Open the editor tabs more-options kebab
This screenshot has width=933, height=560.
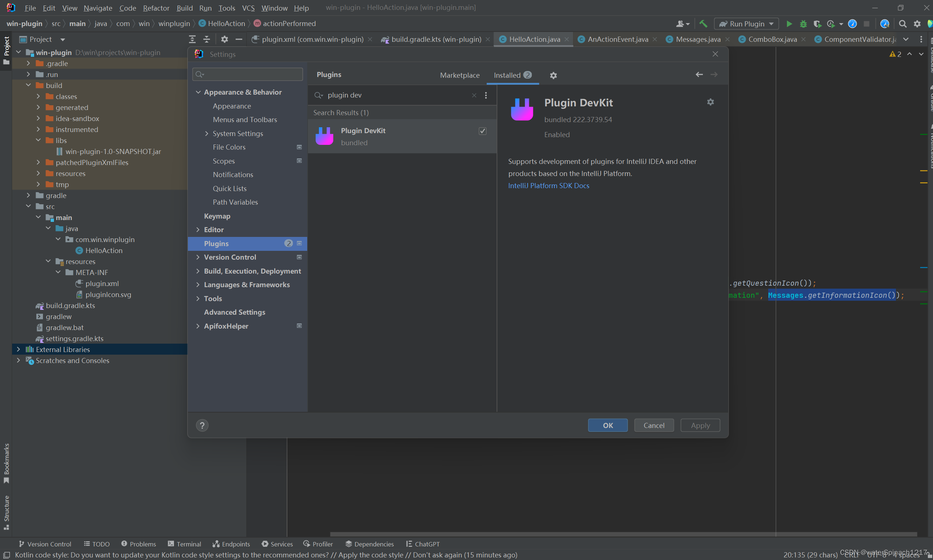921,39
